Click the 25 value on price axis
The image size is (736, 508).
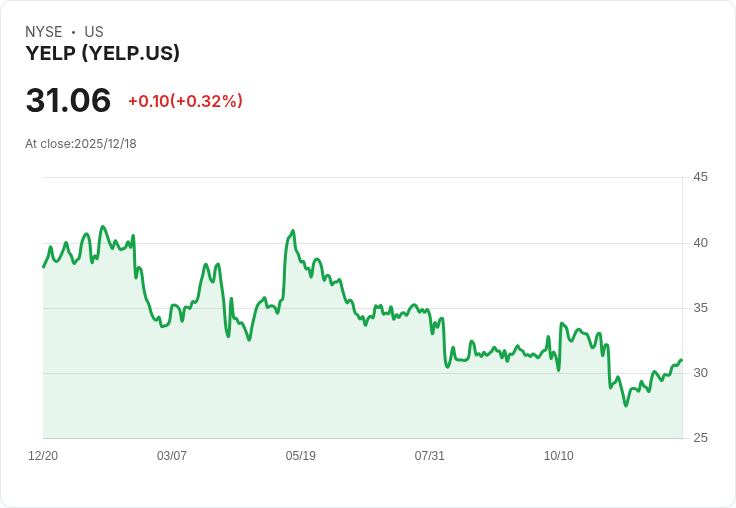pos(701,438)
